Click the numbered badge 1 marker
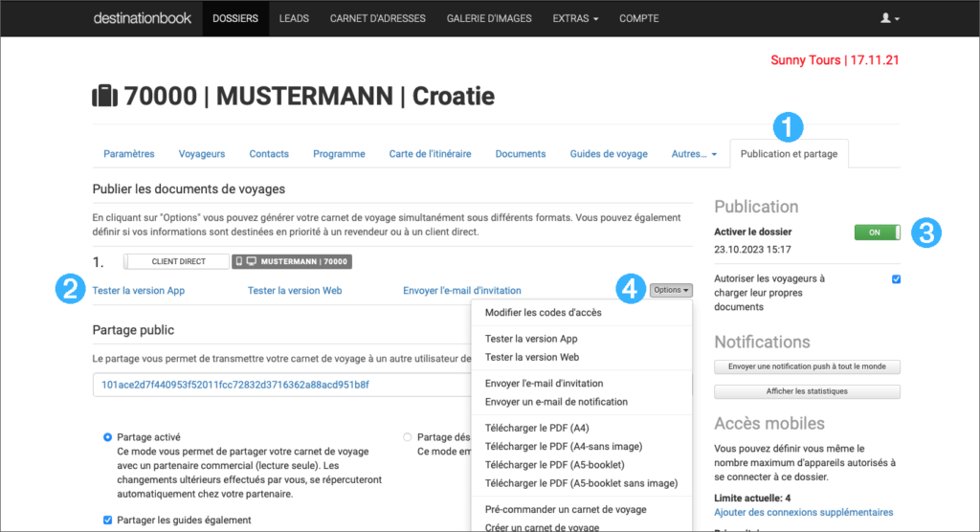 pos(787,125)
